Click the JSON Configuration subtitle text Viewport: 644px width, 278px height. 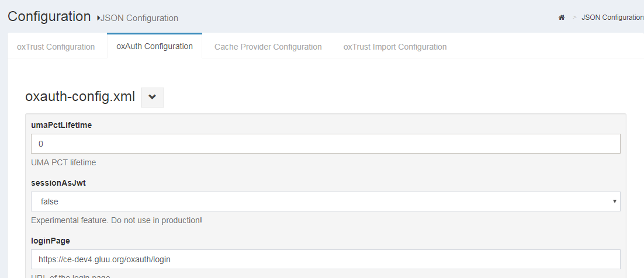[x=140, y=18]
